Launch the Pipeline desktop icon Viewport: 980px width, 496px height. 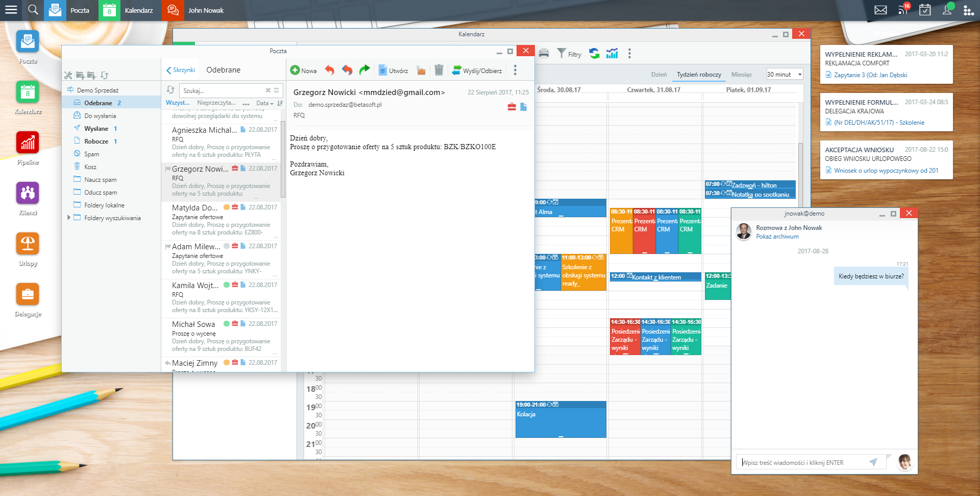tap(28, 143)
